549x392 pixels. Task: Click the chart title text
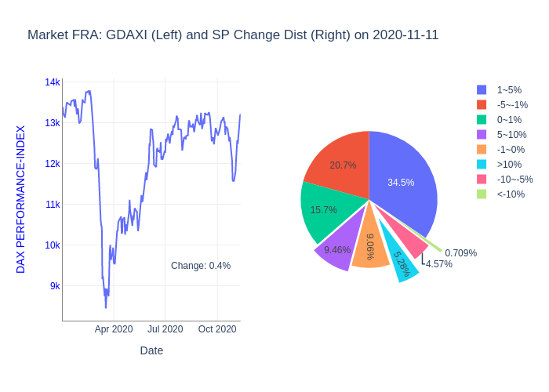click(x=233, y=35)
